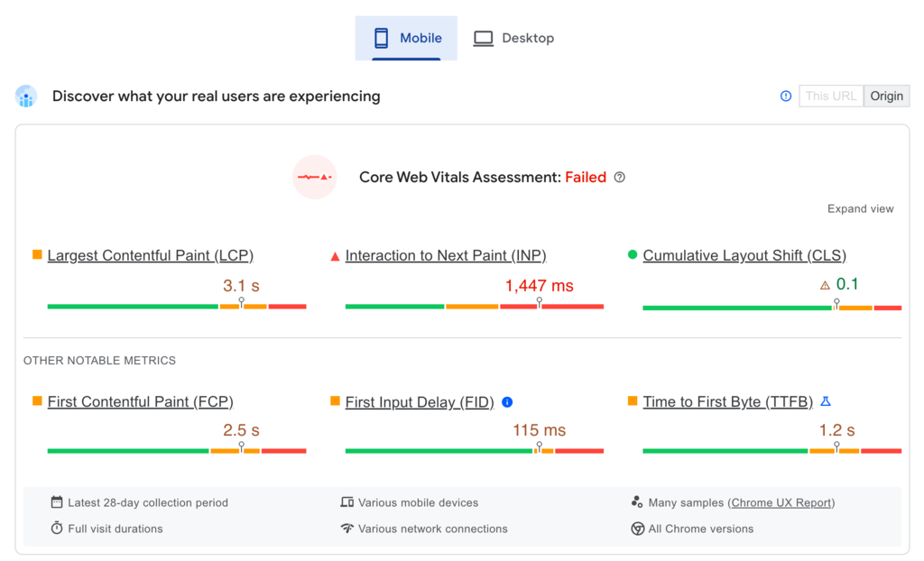Click the Chrome icon next to All Chrome versions

(637, 529)
